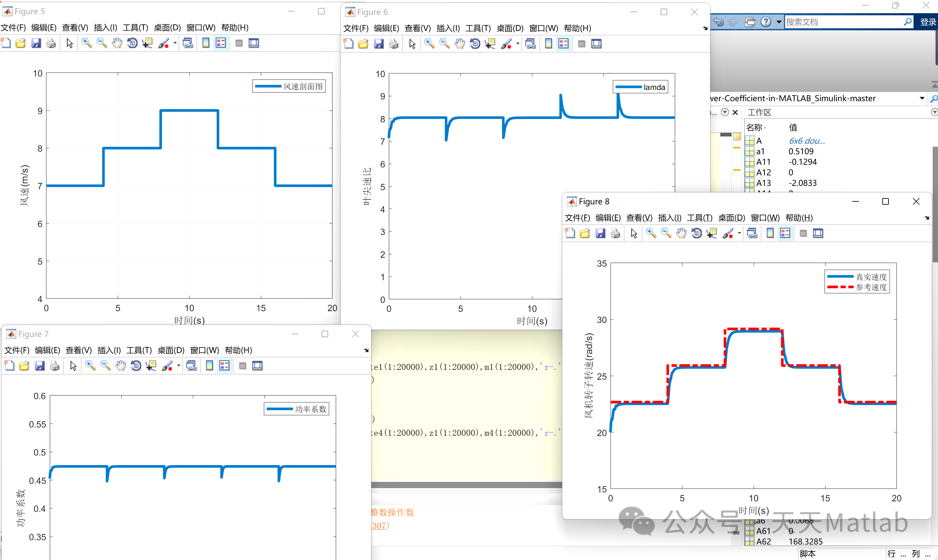Screen dimensions: 938x560
Task: Open Brush color dropdown in Figure 7
Action: pyautogui.click(x=179, y=366)
